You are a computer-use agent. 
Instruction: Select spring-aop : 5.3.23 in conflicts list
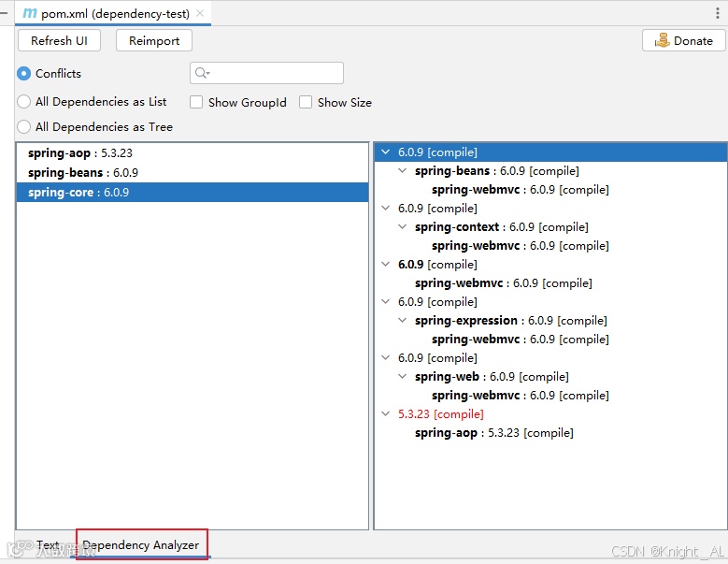click(x=193, y=152)
